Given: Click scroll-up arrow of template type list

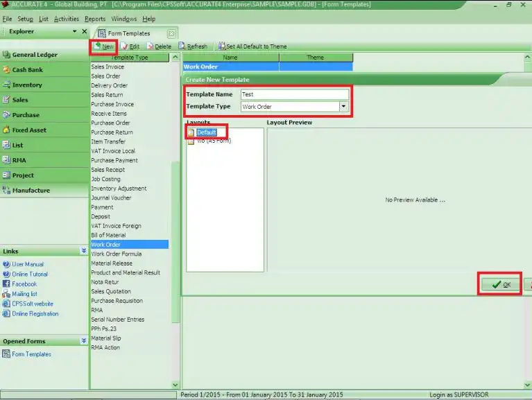Looking at the screenshot, I should point(175,58).
